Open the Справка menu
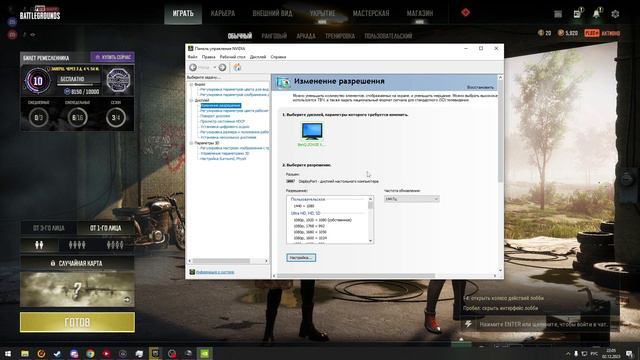This screenshot has width=640, height=360. click(278, 57)
